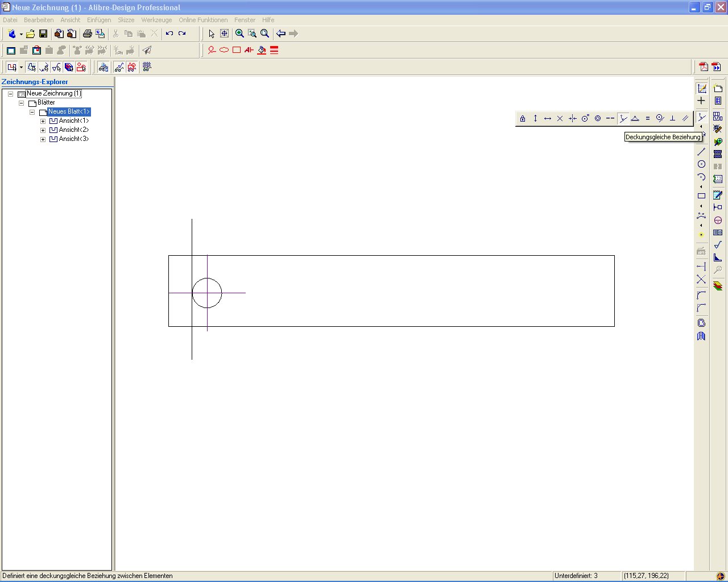Open the standard views dropdown arrow
Viewport: 728px width, 582px height.
coord(21,67)
